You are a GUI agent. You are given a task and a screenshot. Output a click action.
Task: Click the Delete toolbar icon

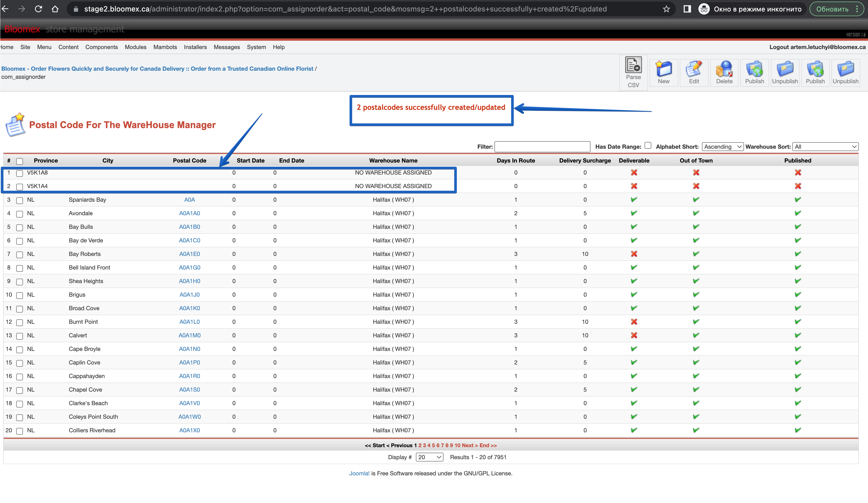pyautogui.click(x=724, y=73)
